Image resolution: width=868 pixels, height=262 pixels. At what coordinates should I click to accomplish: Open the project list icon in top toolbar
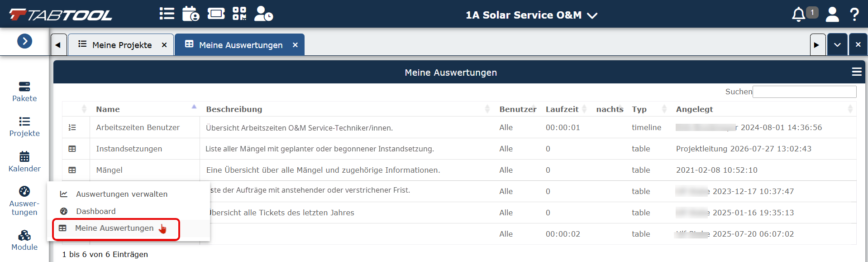[167, 14]
